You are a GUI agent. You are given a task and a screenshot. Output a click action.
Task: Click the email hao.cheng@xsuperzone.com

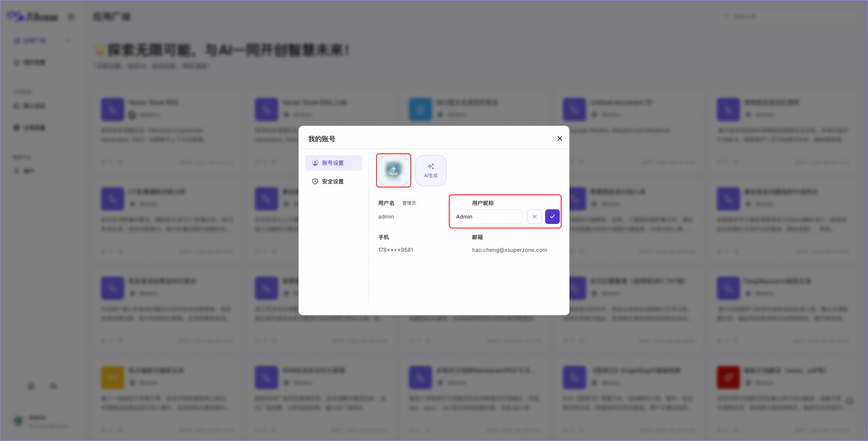pos(509,250)
